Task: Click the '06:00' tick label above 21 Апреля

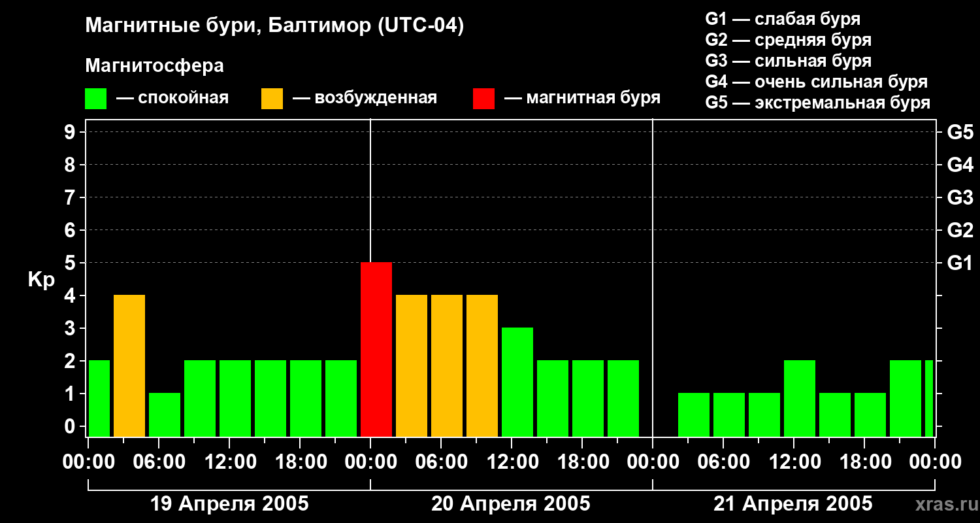Action: pyautogui.click(x=723, y=462)
